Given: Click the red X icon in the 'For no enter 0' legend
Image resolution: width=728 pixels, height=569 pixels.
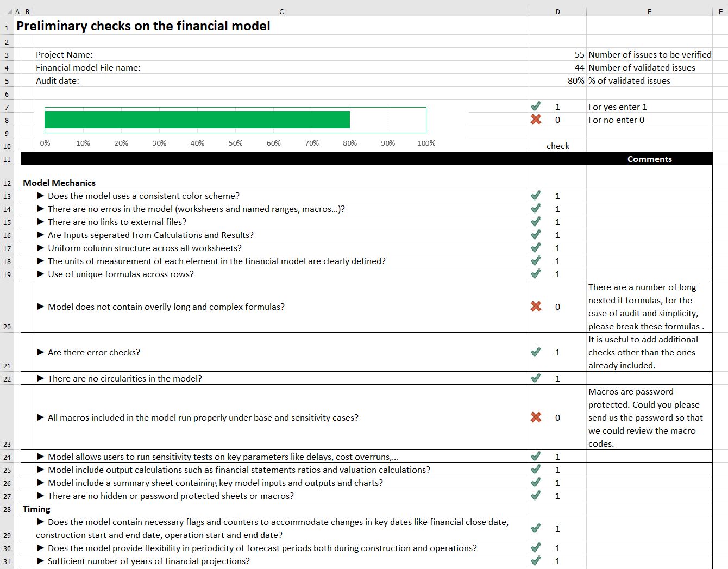Looking at the screenshot, I should pos(536,120).
